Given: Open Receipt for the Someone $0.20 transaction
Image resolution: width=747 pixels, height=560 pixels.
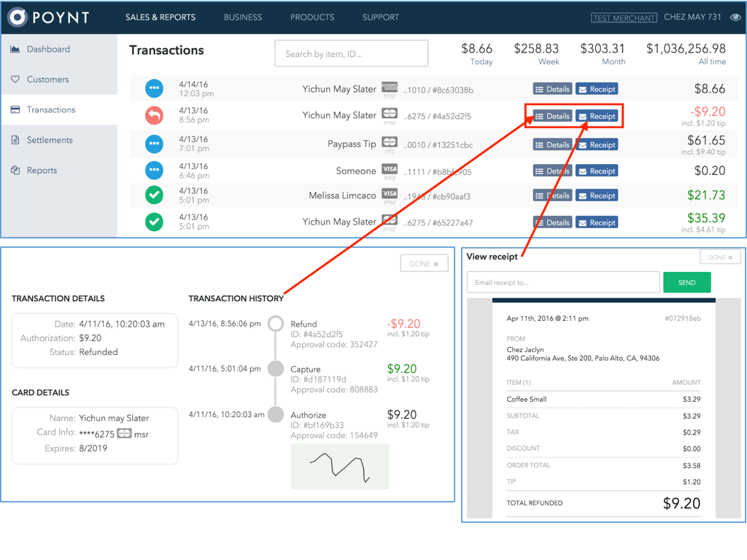Looking at the screenshot, I should pos(597,171).
